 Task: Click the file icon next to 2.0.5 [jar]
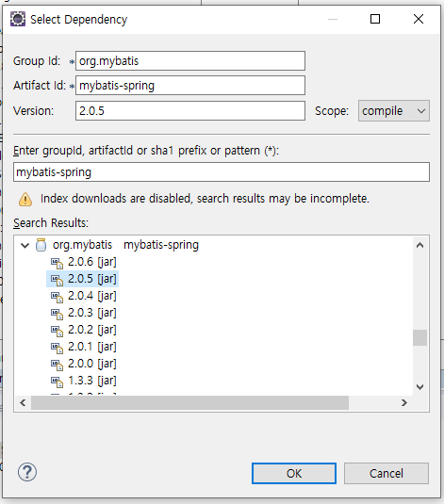(57, 280)
